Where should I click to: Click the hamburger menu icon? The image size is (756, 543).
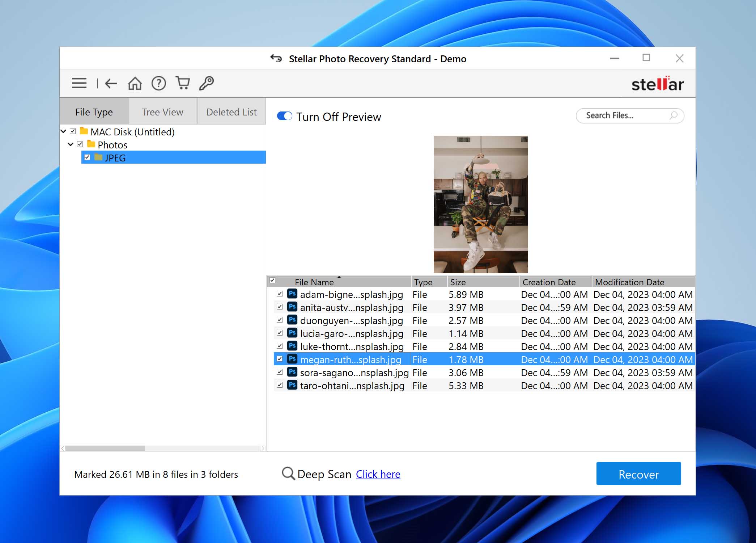[x=79, y=83]
